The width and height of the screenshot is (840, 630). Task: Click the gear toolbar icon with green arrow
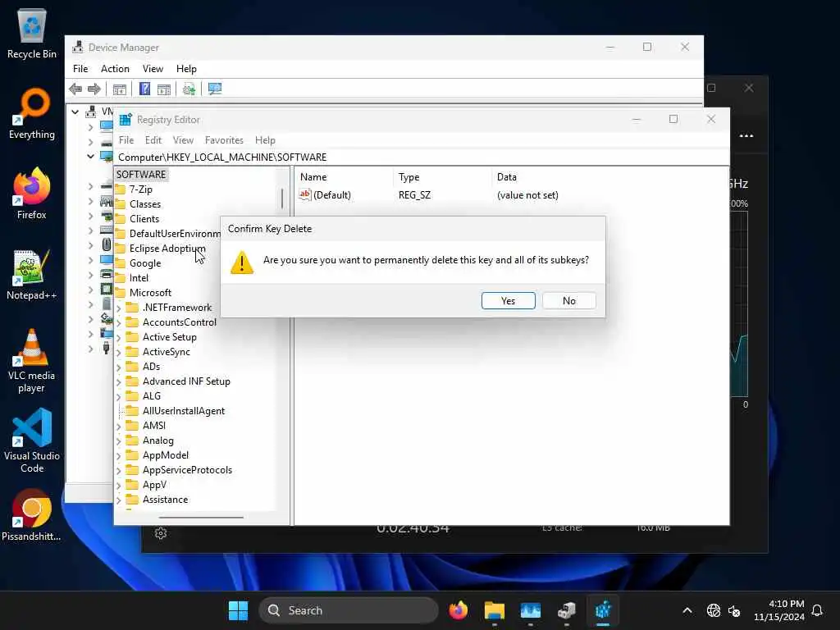coord(189,89)
